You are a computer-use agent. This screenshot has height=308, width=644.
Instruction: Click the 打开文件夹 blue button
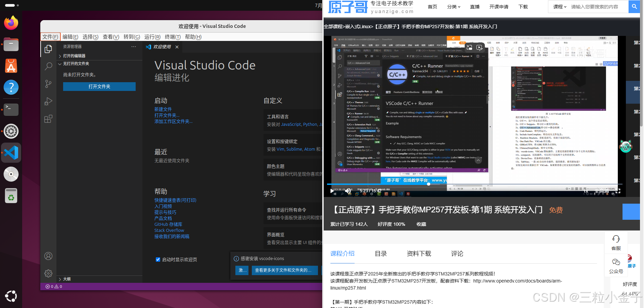pos(99,87)
